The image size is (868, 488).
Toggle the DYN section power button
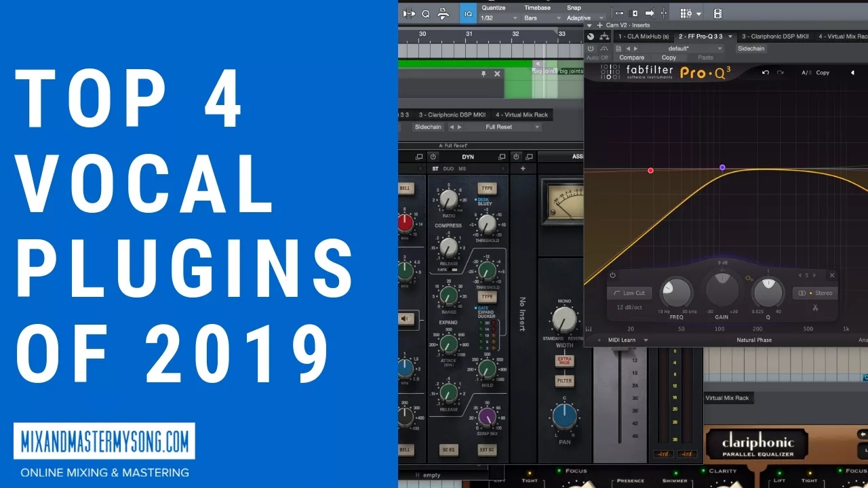pyautogui.click(x=433, y=157)
